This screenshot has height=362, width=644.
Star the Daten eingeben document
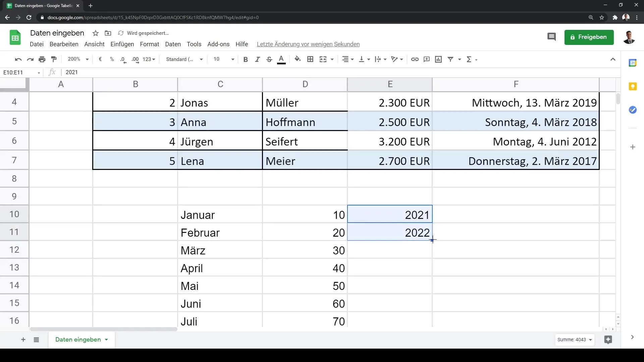[96, 33]
